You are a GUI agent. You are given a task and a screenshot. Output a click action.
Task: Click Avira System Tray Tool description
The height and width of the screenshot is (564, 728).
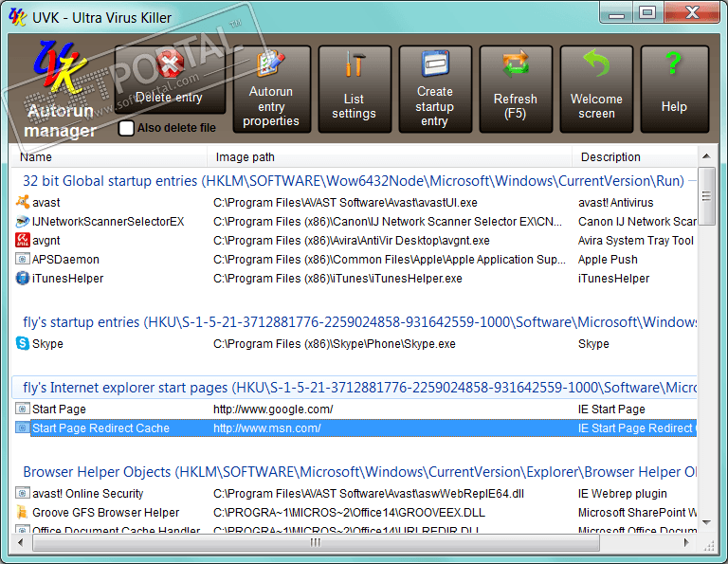coord(636,241)
